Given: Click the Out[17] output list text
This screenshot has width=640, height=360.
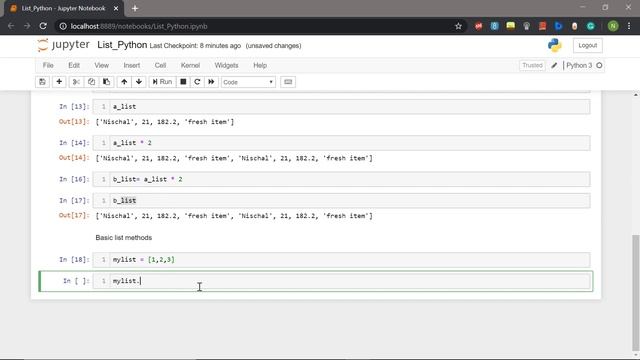Looking at the screenshot, I should pyautogui.click(x=234, y=216).
